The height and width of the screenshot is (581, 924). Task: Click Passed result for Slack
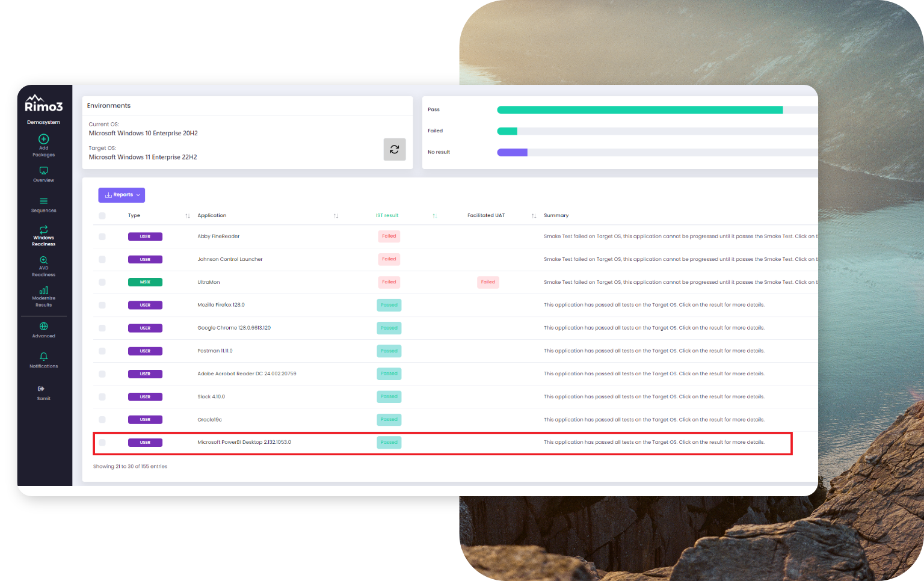(389, 396)
